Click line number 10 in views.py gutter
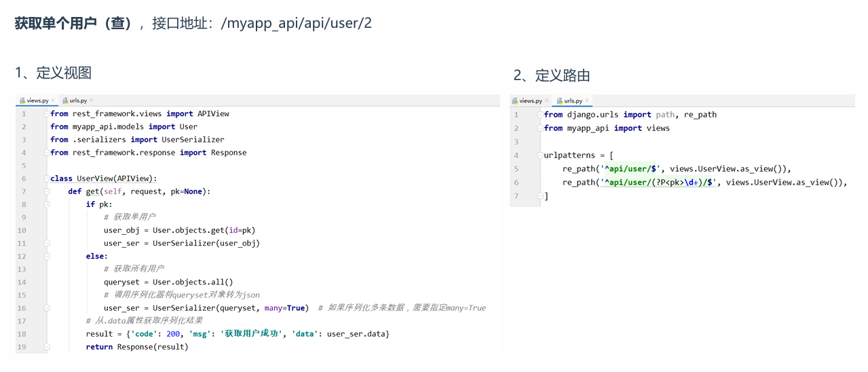 [x=22, y=231]
